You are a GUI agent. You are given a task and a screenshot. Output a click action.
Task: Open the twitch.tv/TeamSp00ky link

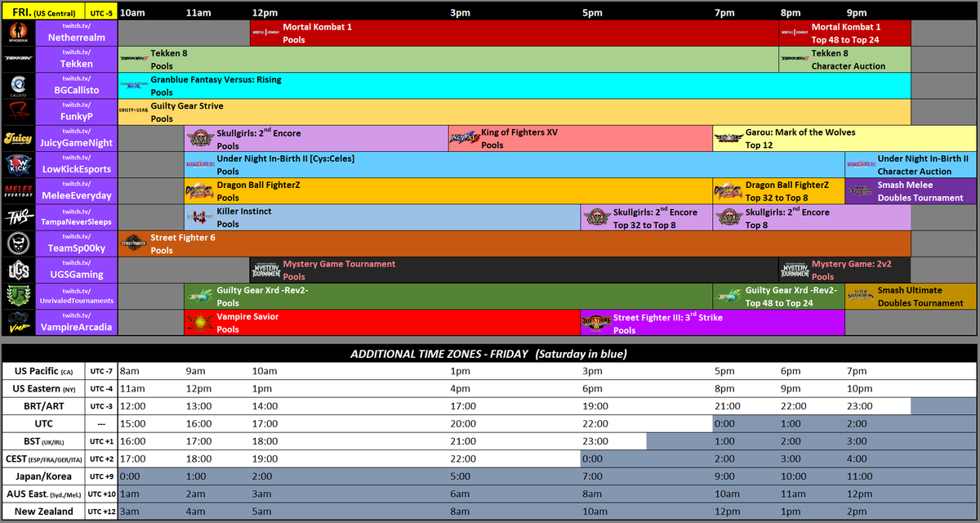point(78,244)
